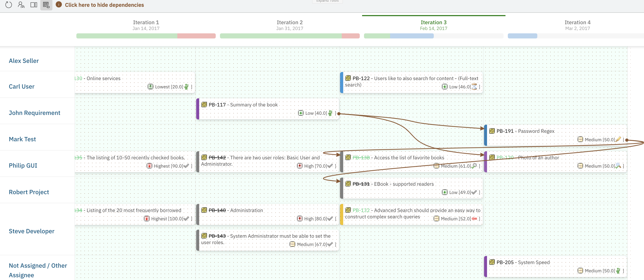Click Iteration 1 progress bar
The height and width of the screenshot is (280, 644).
pyautogui.click(x=146, y=36)
